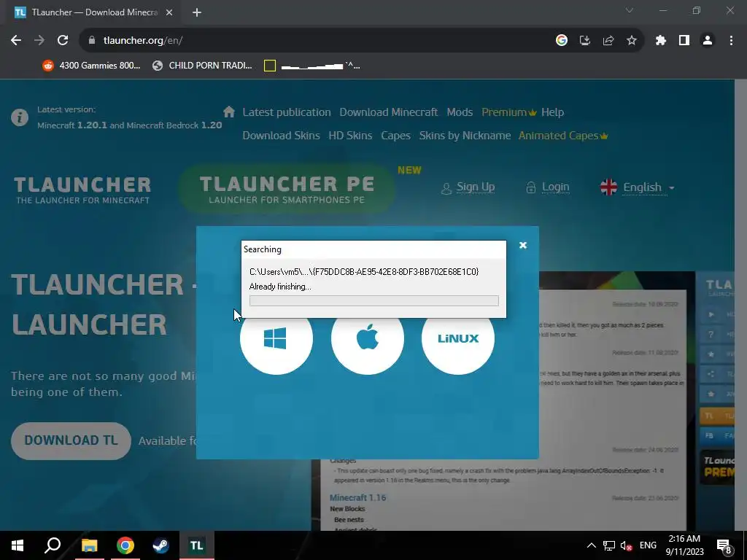Click the DOWNLOAD TL button
Image resolution: width=747 pixels, height=560 pixels.
point(71,440)
